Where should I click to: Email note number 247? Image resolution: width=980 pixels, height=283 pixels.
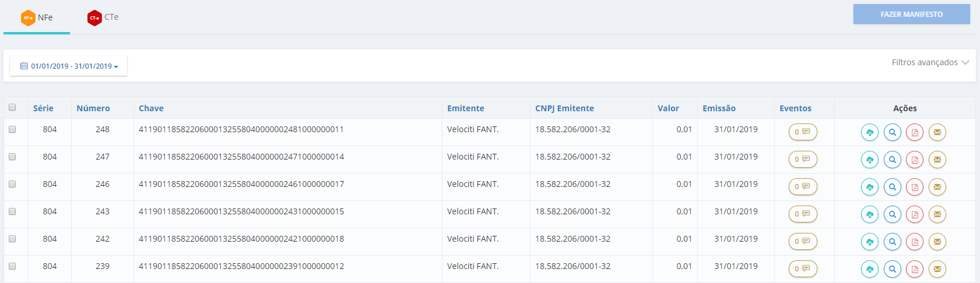(937, 160)
